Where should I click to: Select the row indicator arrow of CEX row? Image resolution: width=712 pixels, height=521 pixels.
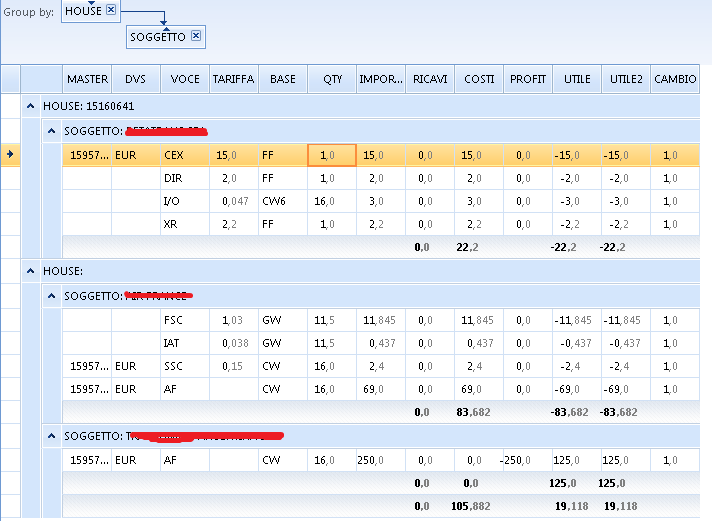(10, 155)
